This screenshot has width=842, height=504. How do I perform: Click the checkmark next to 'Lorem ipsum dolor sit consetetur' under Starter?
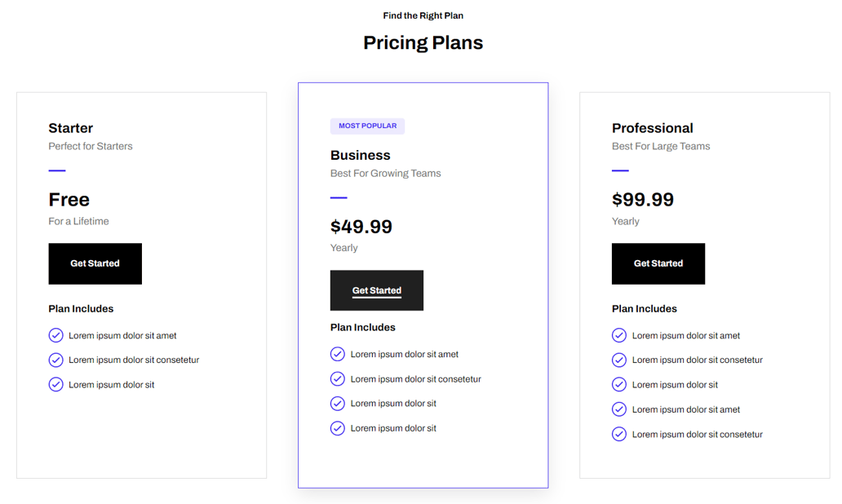55,360
